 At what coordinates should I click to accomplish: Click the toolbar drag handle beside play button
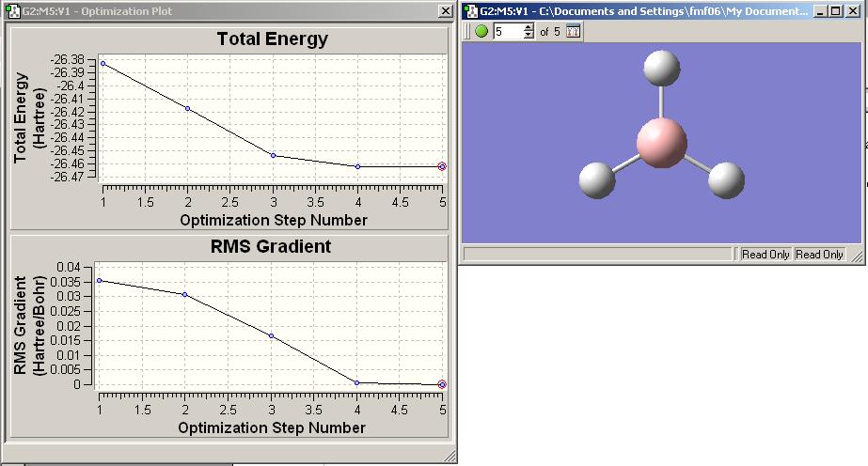[x=467, y=32]
